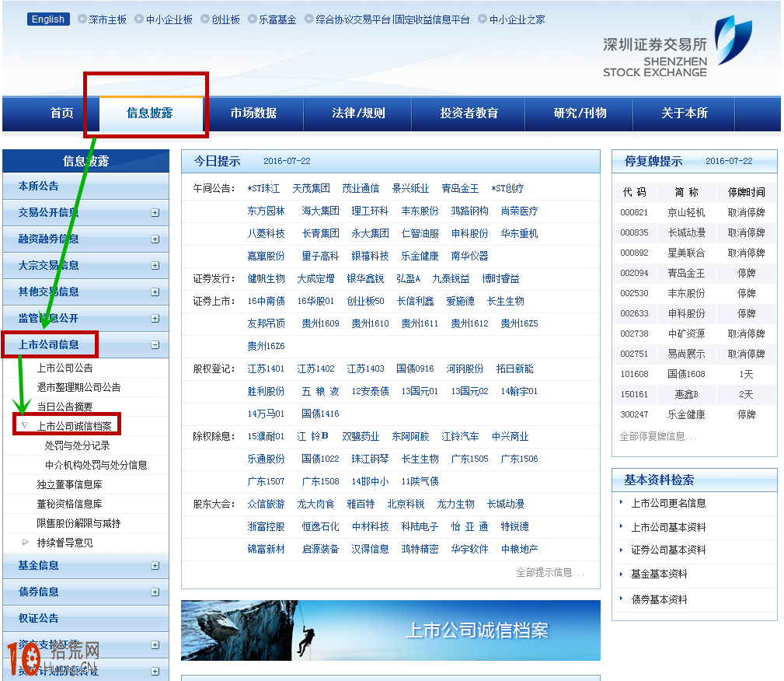784x681 pixels.
Task: Open 本所公告 in the sidebar
Action: (86, 186)
